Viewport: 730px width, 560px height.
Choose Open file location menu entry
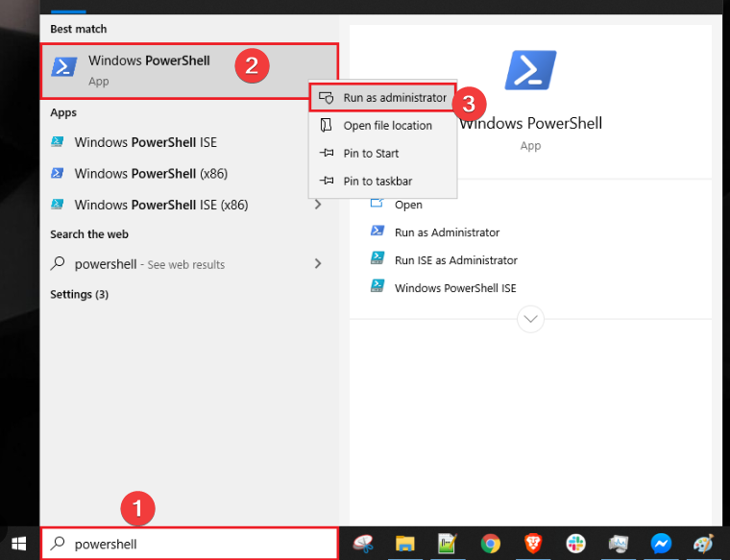pos(381,126)
